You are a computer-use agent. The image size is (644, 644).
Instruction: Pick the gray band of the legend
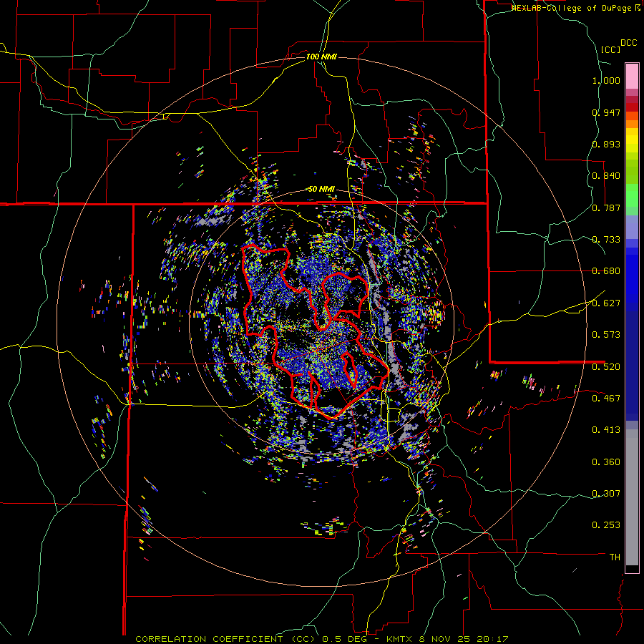[632, 497]
